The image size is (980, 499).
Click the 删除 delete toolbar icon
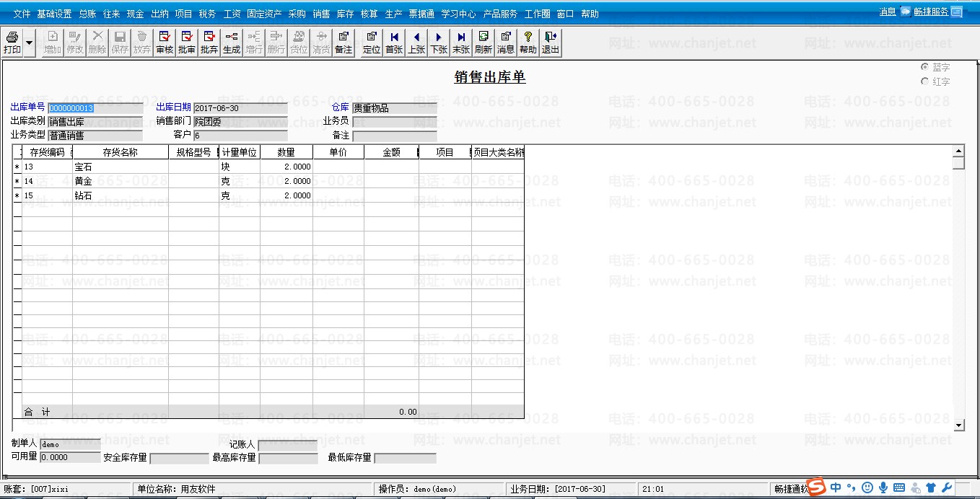pos(97,43)
